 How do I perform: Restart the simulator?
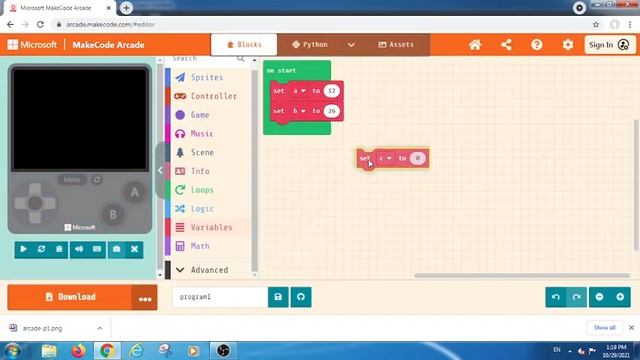pyautogui.click(x=41, y=249)
